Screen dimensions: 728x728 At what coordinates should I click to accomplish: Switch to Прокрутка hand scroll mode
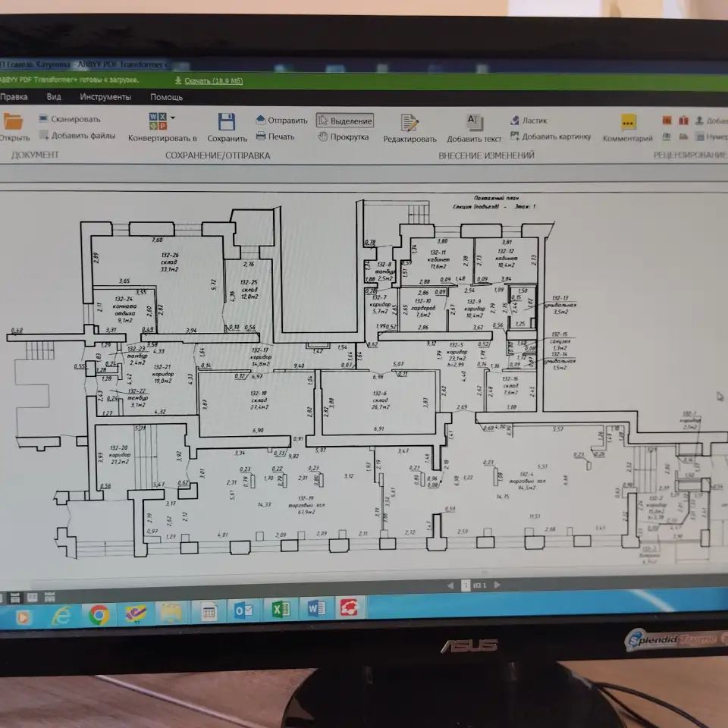click(x=344, y=137)
